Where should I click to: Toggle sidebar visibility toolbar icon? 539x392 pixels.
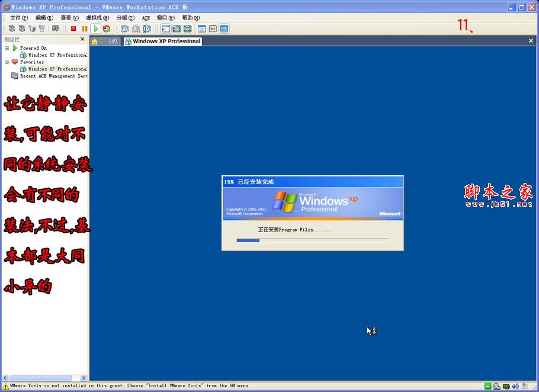[x=166, y=29]
